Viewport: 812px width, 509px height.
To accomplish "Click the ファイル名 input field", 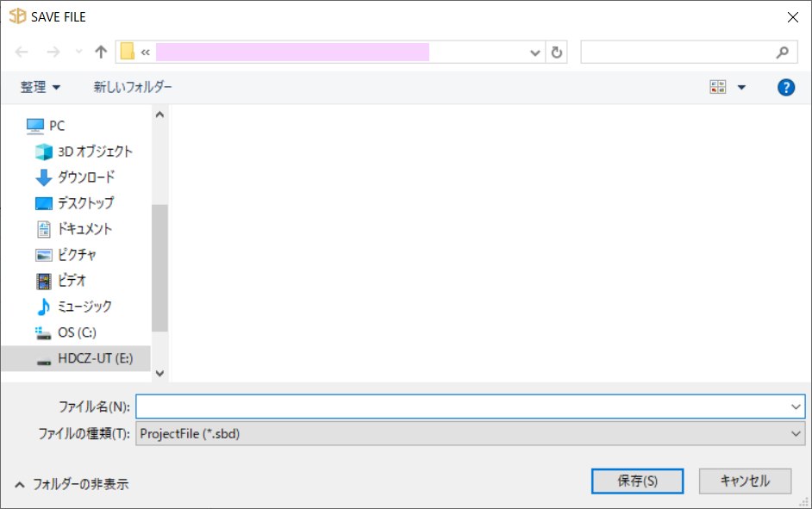I will click(x=461, y=407).
